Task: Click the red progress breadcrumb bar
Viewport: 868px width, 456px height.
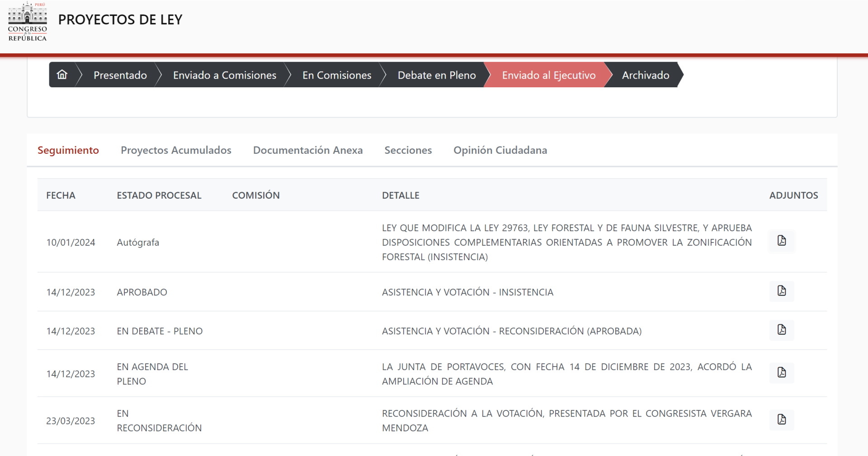Action: tap(434, 54)
